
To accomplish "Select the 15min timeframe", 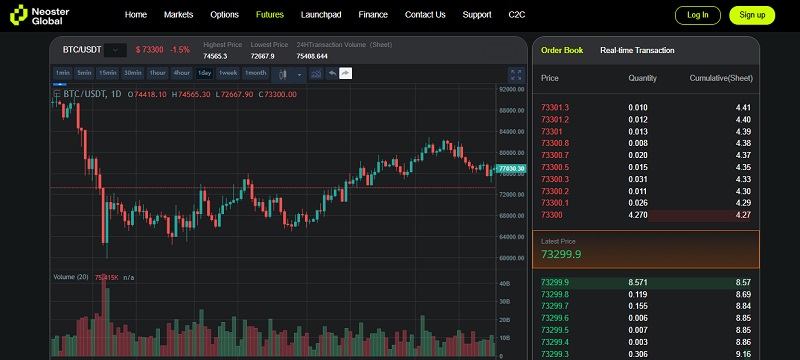I will pyautogui.click(x=108, y=73).
